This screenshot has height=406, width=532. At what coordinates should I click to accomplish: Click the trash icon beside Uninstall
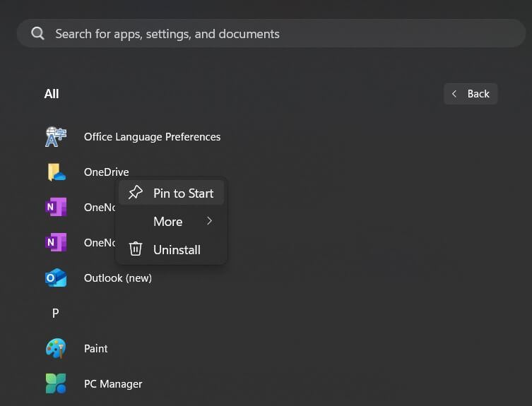[x=136, y=249]
